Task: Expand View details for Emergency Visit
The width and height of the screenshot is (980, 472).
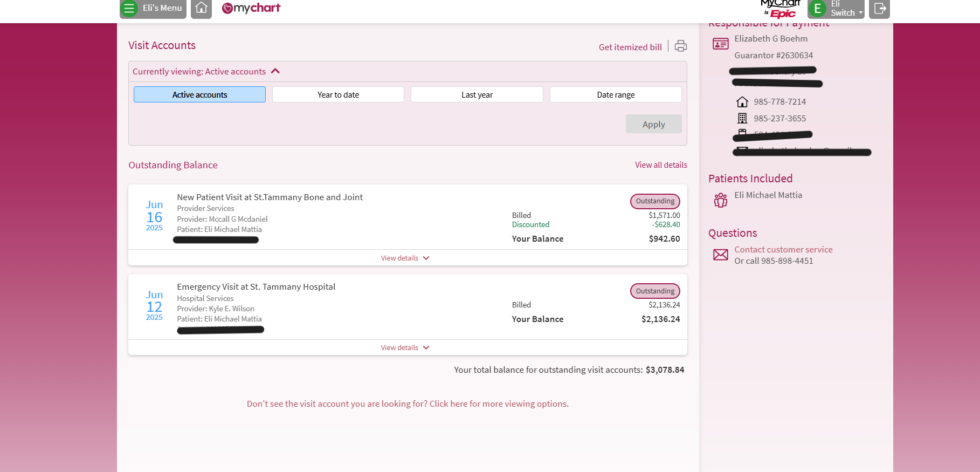Action: [x=405, y=347]
